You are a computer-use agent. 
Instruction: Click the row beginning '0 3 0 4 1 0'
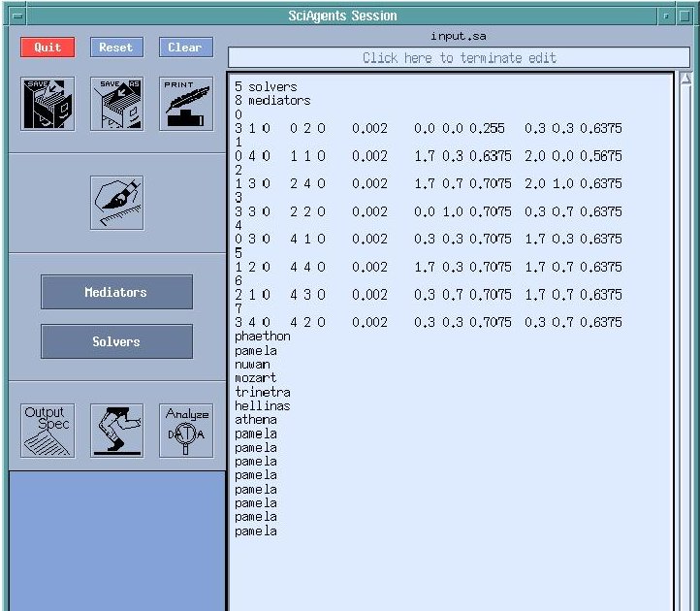(x=429, y=239)
